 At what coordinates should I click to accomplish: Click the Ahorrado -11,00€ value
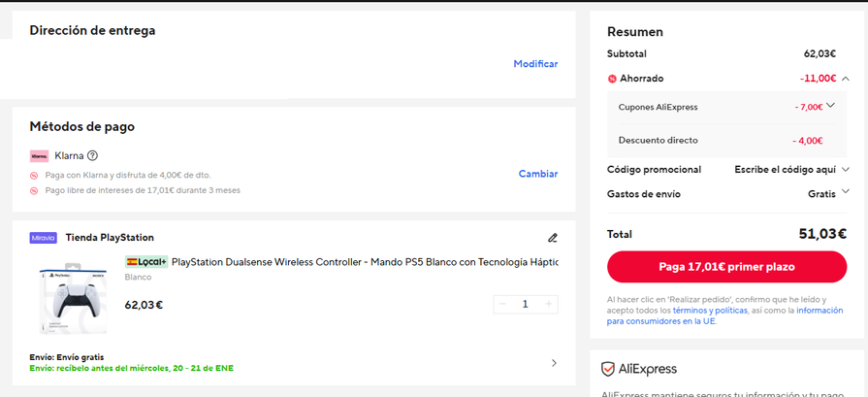coord(818,79)
